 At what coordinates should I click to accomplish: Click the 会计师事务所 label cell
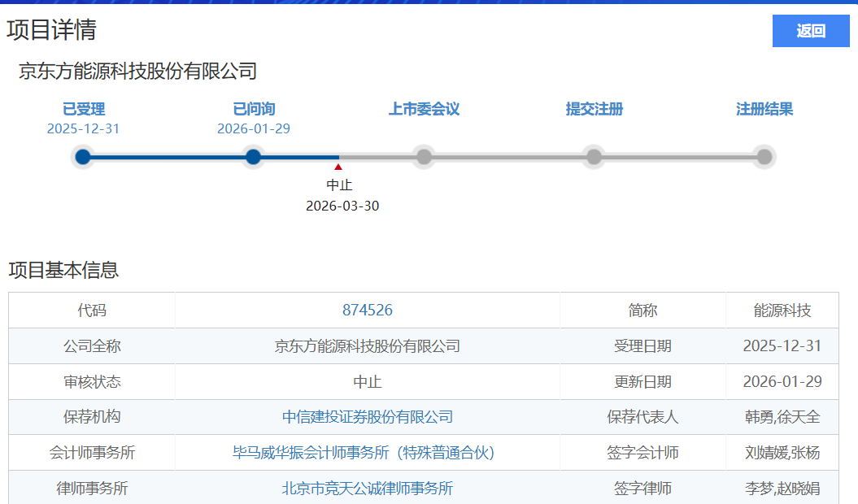click(x=92, y=453)
